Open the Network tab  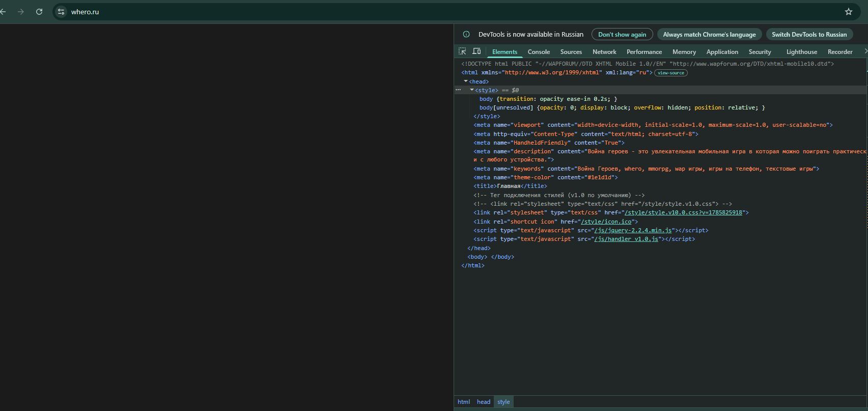tap(604, 52)
